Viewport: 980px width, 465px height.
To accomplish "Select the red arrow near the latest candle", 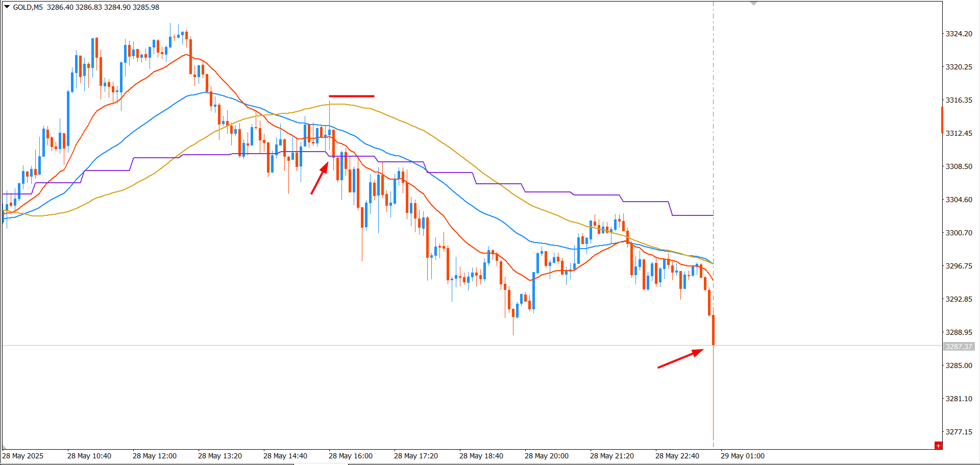I will (680, 358).
